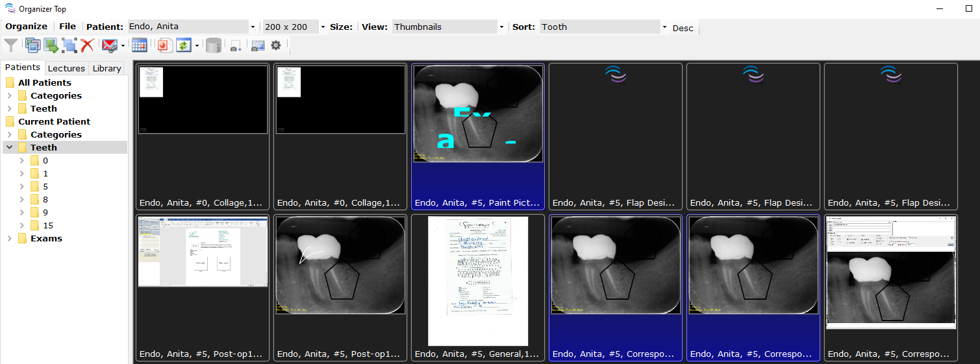
Task: Open the View Thumbnails dropdown
Action: (501, 27)
